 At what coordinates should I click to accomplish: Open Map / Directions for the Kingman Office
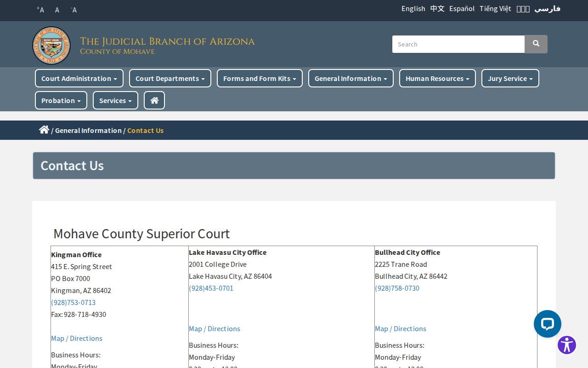(77, 338)
